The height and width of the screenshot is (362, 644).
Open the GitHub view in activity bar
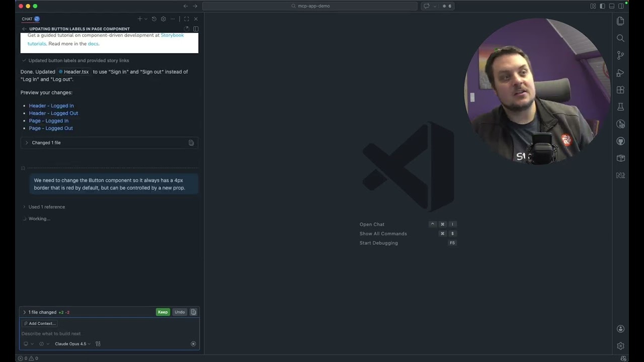click(x=620, y=141)
